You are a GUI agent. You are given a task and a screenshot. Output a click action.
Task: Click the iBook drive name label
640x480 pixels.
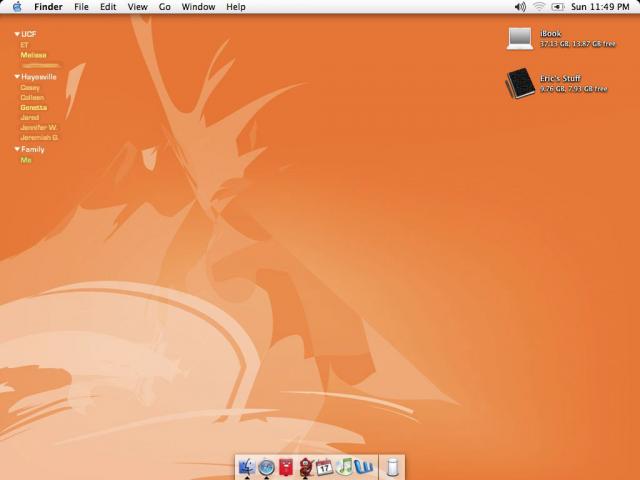[551, 34]
